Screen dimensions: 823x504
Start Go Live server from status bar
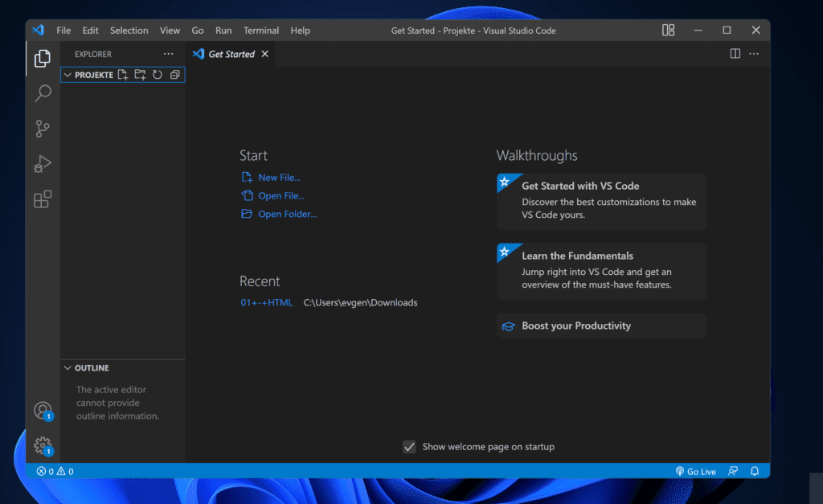tap(695, 472)
